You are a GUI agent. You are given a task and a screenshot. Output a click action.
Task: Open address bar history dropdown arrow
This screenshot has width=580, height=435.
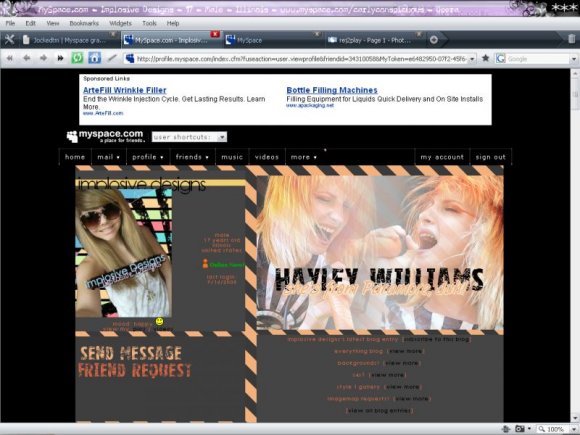click(x=472, y=58)
